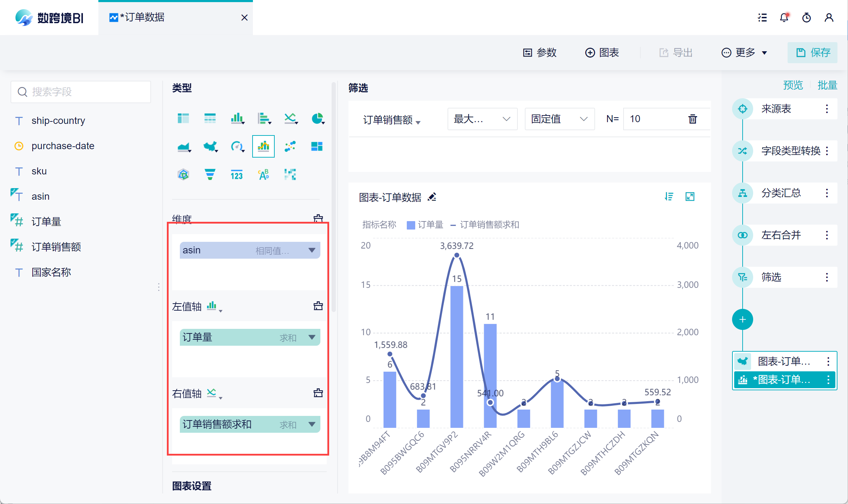This screenshot has width=848, height=504.
Task: Delete the filter with trash icon
Action: (692, 119)
